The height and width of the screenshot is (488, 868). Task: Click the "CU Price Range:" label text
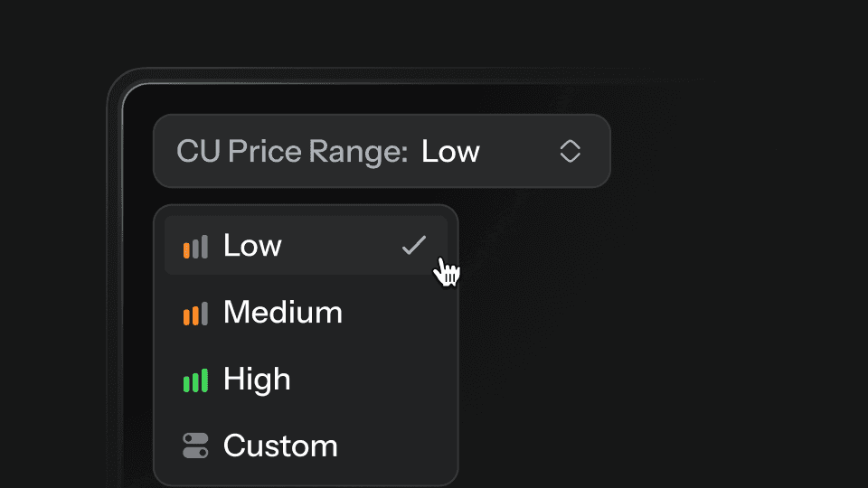(x=292, y=151)
